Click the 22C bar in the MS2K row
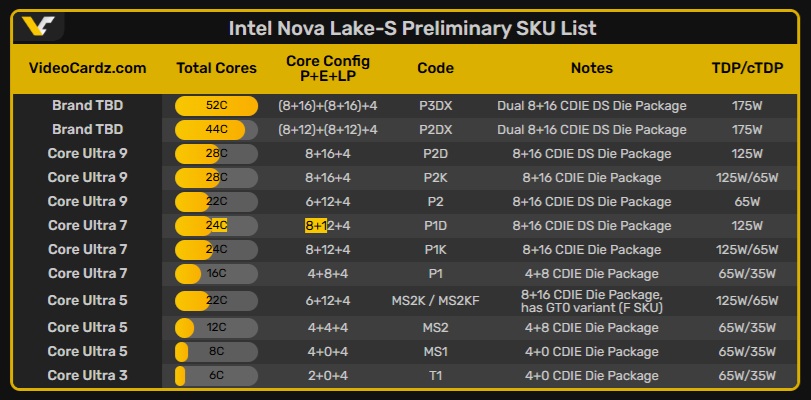811x400 pixels. point(216,301)
